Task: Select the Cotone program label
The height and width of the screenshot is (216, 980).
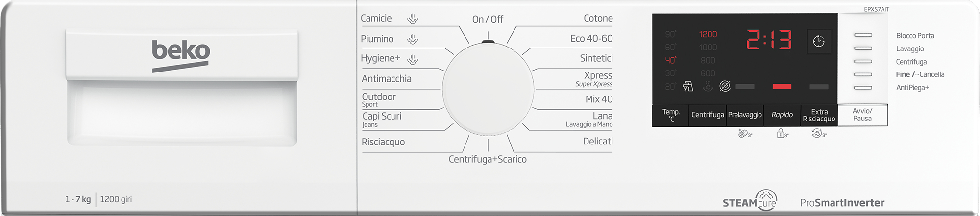Action: click(x=598, y=19)
